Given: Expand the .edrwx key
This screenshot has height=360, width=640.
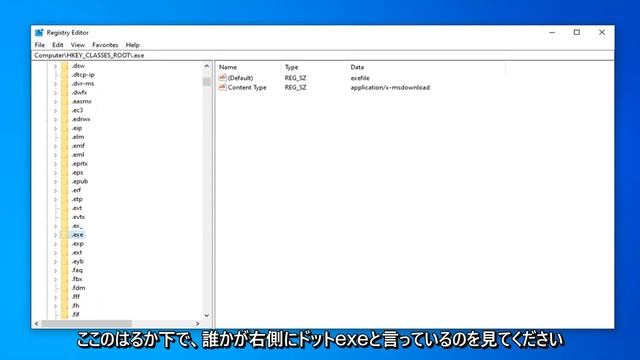Looking at the screenshot, I should (55, 119).
